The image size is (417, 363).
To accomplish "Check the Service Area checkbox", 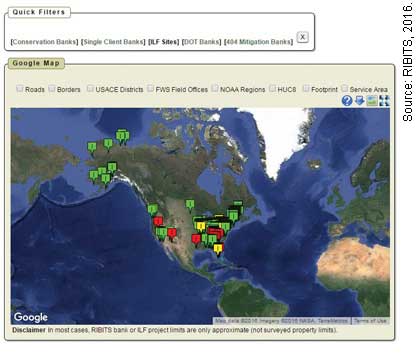I will coord(344,88).
